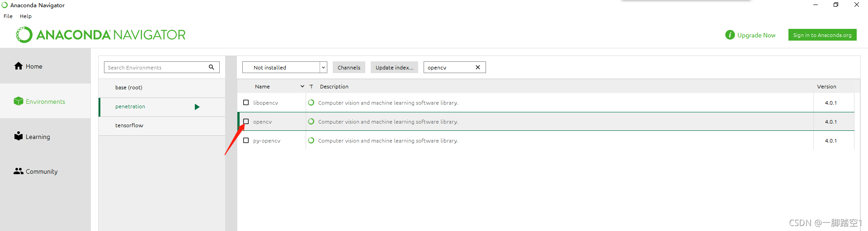Open the File menu
Viewport: 868px width, 231px height.
click(x=8, y=16)
